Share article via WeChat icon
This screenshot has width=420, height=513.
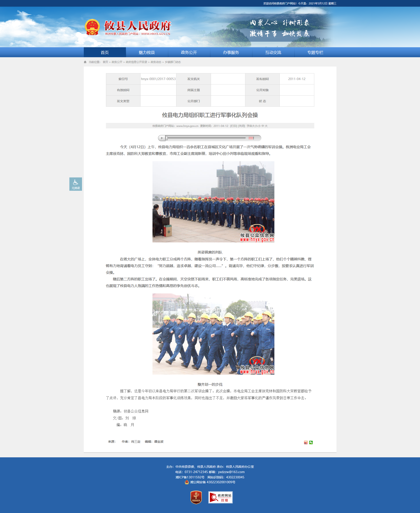[311, 442]
